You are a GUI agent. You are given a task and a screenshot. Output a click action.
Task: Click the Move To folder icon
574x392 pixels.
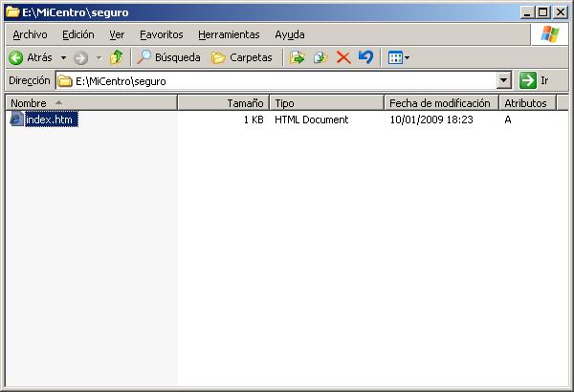tap(297, 57)
